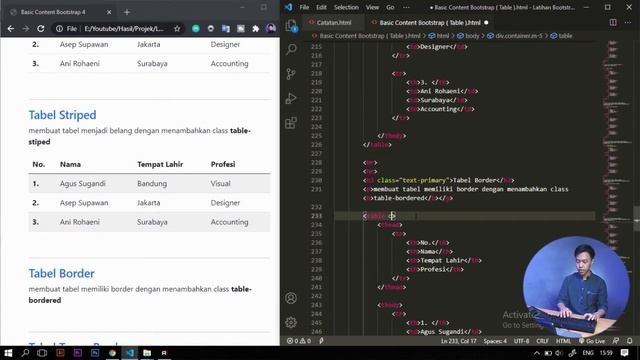
Task: Open the Chrome profile avatar
Action: tap(271, 28)
